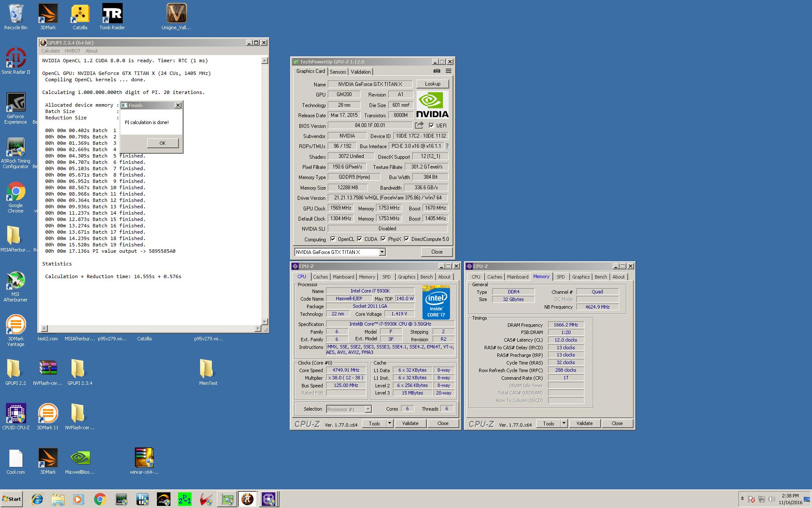Expand Tools dropdown arrow in right CPU-Z
Image resolution: width=812 pixels, height=508 pixels.
point(564,423)
